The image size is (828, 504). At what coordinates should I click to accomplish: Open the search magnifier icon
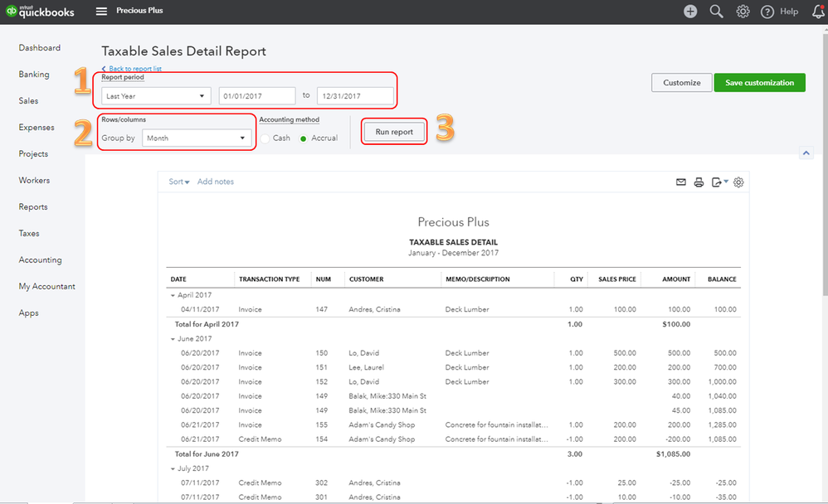(x=716, y=12)
